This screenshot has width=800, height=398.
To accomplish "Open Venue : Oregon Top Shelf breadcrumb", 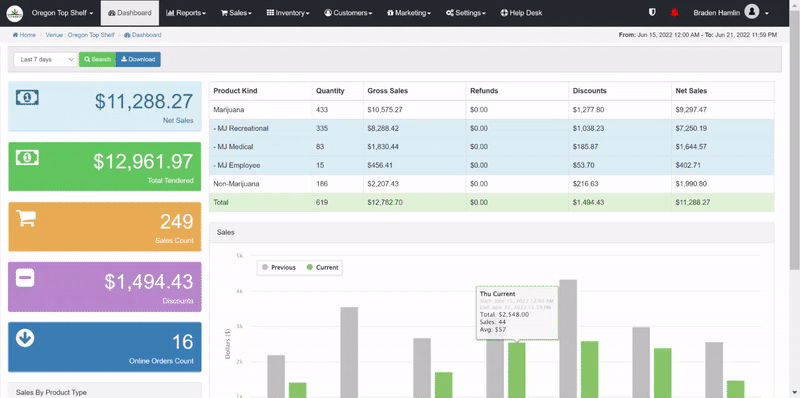I will coord(80,35).
